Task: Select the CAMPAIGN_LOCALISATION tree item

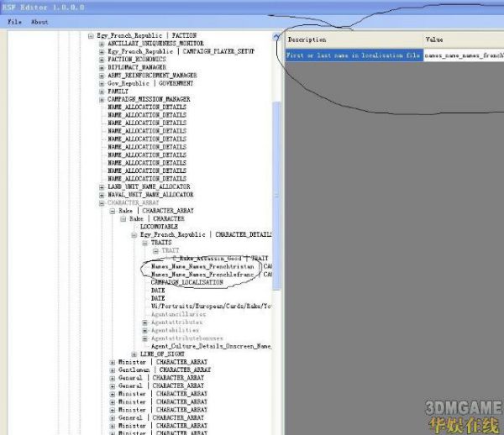Action: (187, 282)
